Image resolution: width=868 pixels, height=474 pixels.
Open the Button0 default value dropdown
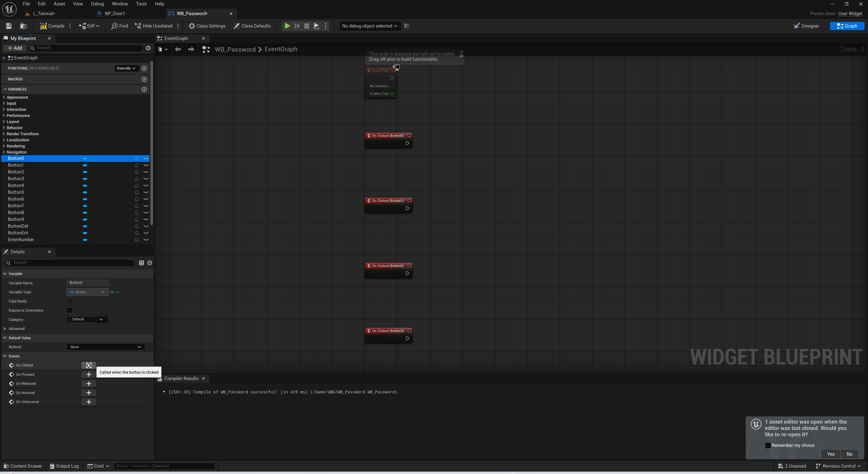coord(106,347)
